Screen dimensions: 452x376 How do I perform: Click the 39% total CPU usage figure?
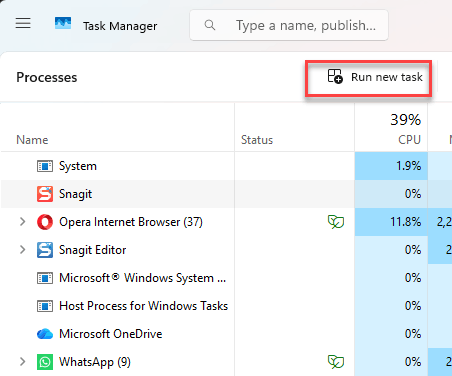pyautogui.click(x=406, y=120)
